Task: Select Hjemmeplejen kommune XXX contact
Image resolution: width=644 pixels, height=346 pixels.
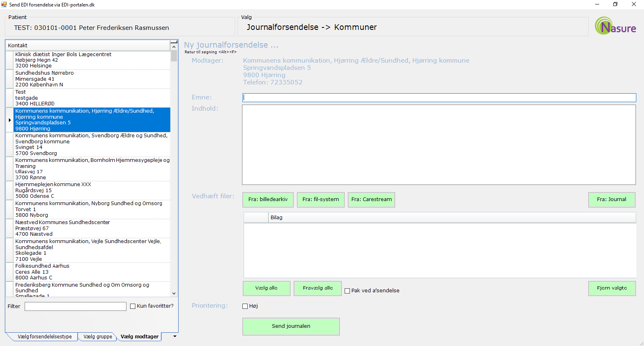Action: tap(92, 191)
